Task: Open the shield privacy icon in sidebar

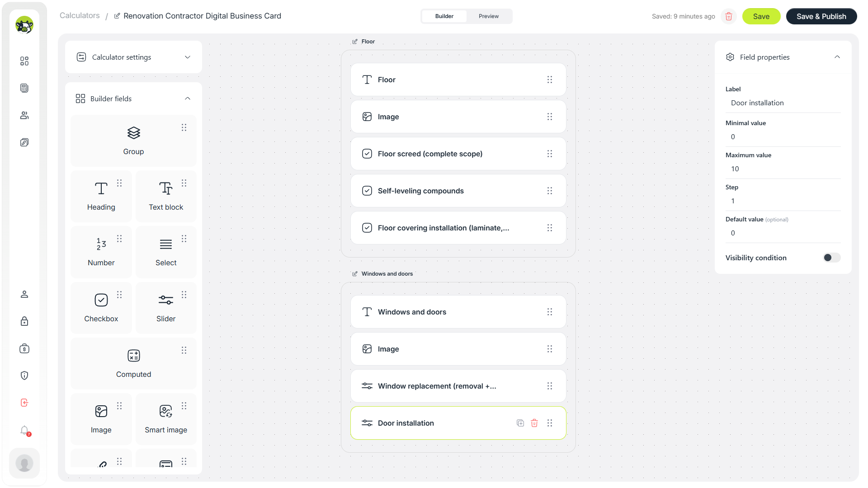Action: pyautogui.click(x=24, y=375)
